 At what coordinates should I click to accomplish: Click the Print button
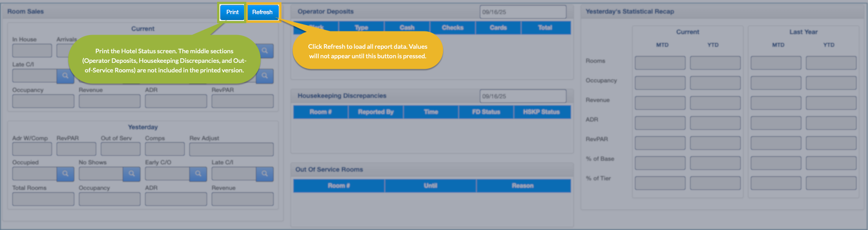coord(232,12)
